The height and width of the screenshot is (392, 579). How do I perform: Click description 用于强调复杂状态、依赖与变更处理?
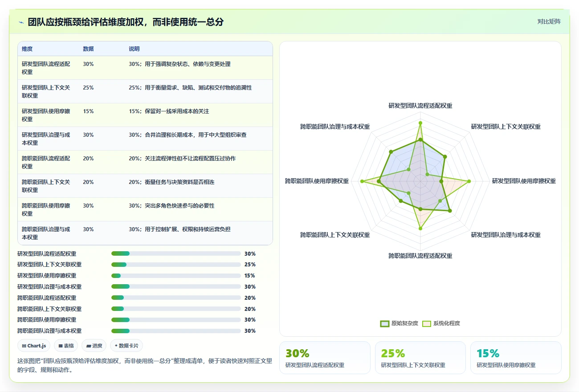point(188,64)
